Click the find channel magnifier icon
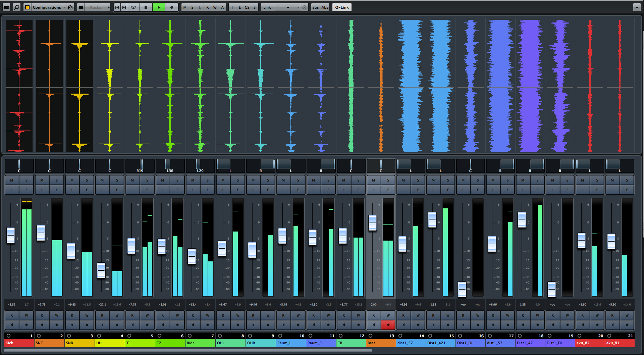Viewport: 644px width, 355px height. click(17, 7)
